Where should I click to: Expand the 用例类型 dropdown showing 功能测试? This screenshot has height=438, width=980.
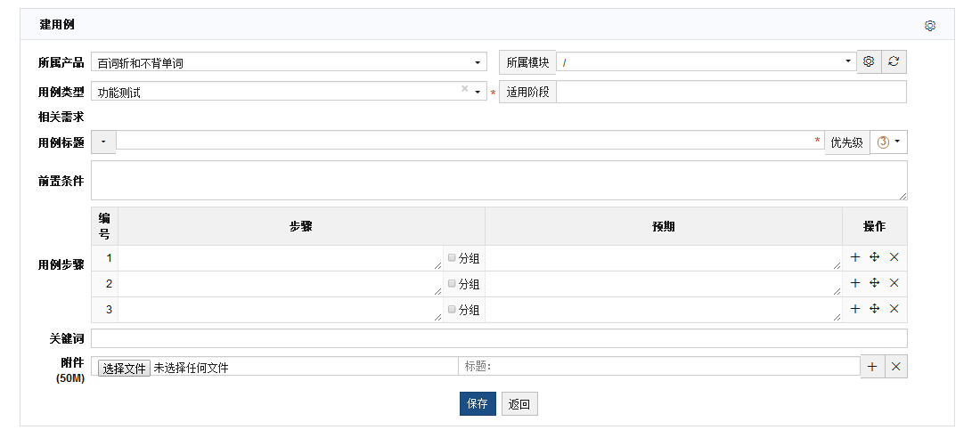click(x=289, y=92)
